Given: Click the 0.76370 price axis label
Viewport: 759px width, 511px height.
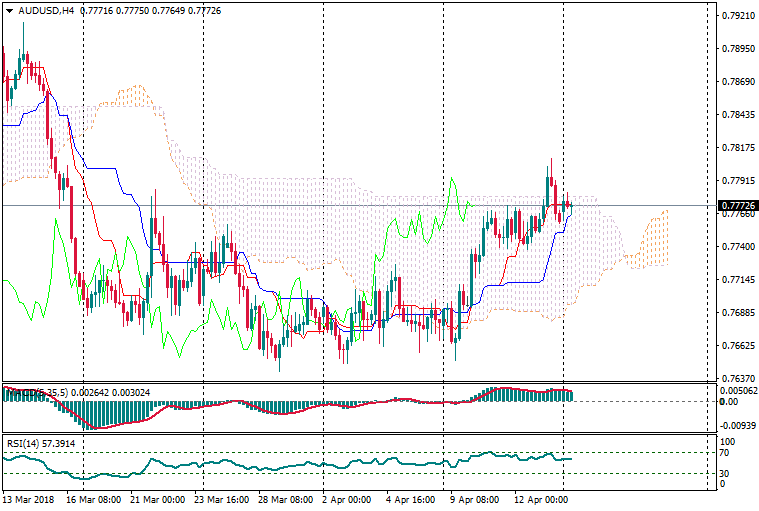Looking at the screenshot, I should tap(736, 379).
